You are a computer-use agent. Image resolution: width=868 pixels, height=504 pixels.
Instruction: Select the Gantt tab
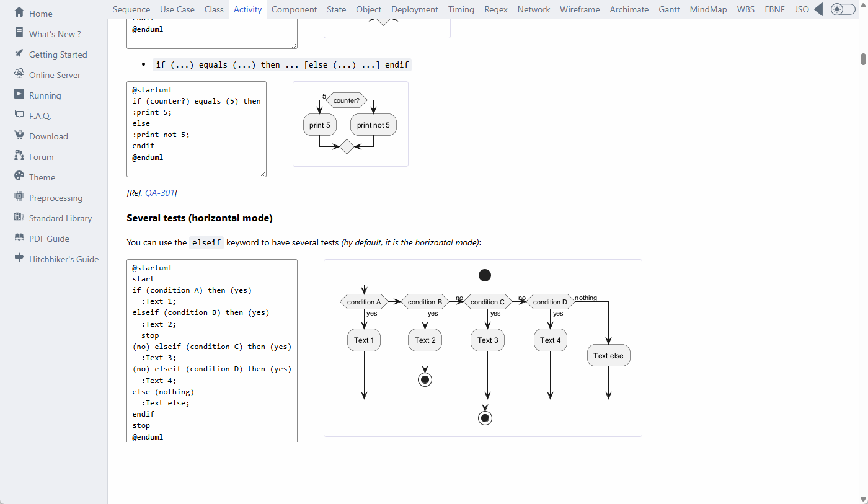point(670,9)
